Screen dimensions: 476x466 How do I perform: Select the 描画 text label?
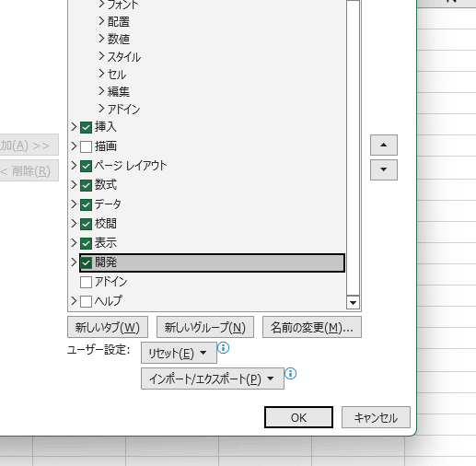click(106, 146)
